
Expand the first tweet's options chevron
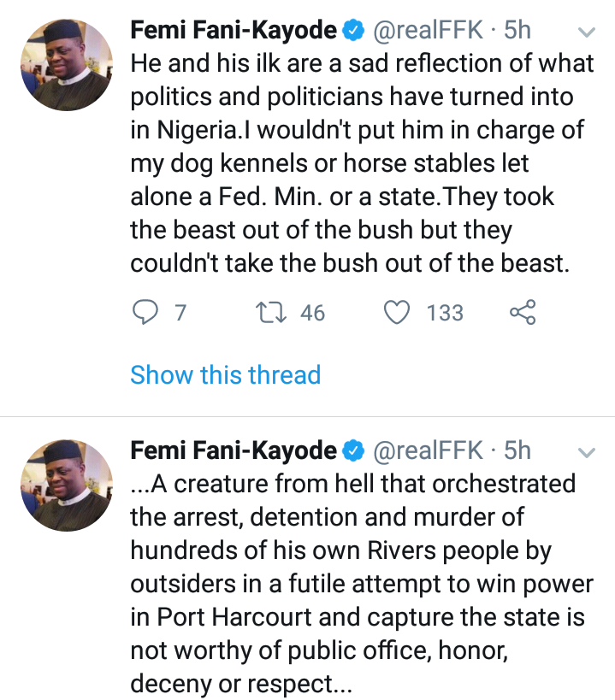[x=587, y=32]
